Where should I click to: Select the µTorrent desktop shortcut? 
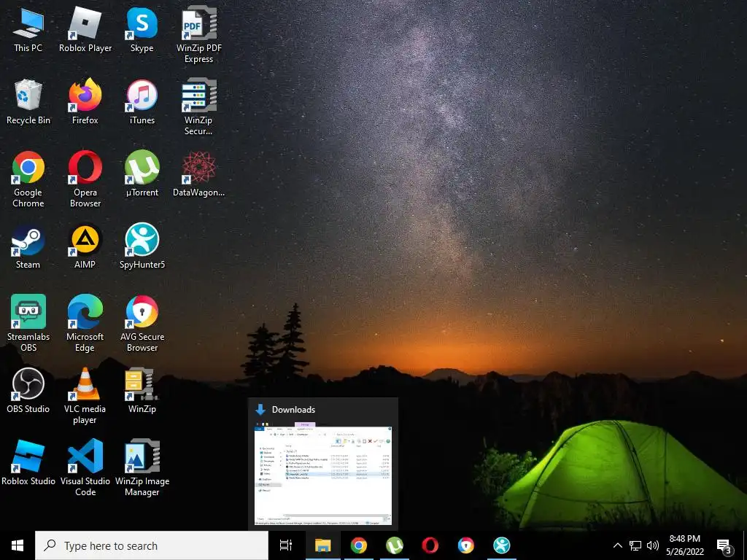[x=142, y=174]
